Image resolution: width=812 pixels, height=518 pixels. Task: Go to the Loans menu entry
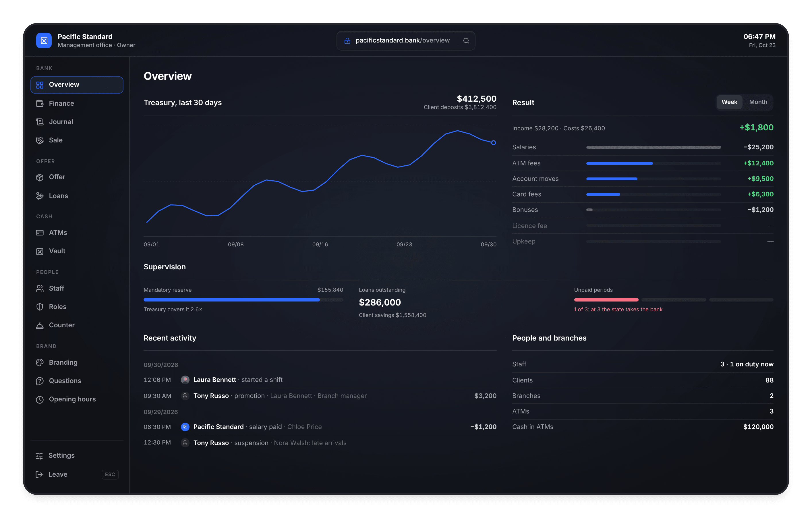77,196
